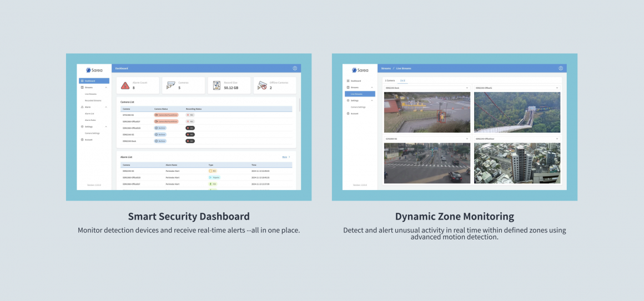Collapse Streams section in Dashboard sidebar

point(106,88)
